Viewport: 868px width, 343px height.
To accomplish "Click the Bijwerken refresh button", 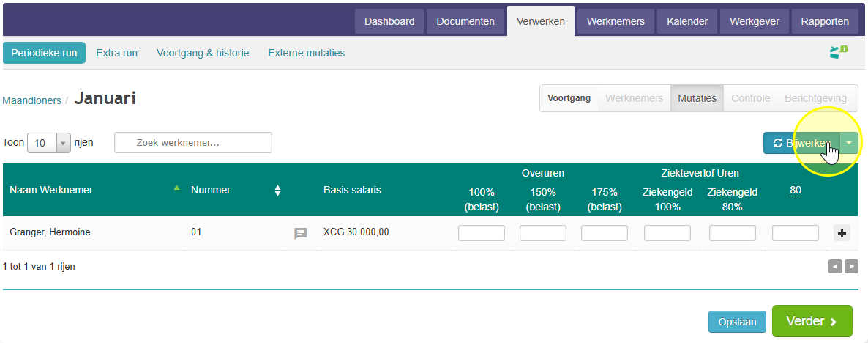I will (801, 142).
